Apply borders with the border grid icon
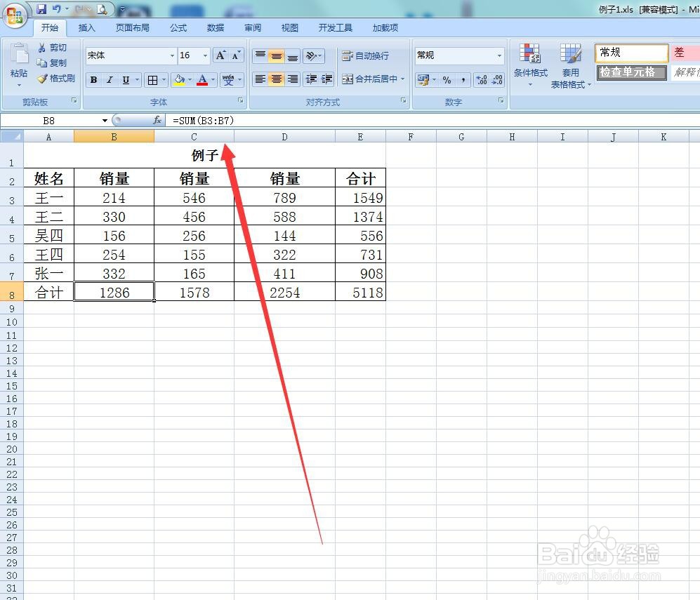The width and height of the screenshot is (700, 600). click(x=152, y=80)
